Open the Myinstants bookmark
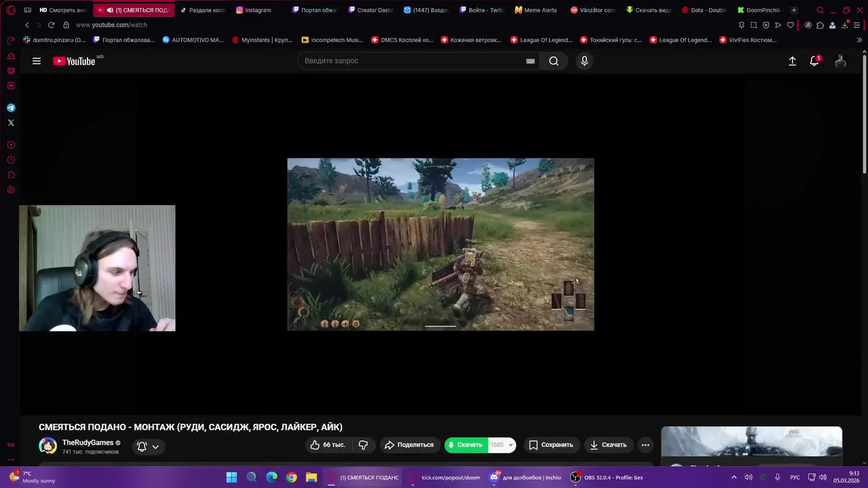Viewport: 868px width, 488px height. [262, 40]
